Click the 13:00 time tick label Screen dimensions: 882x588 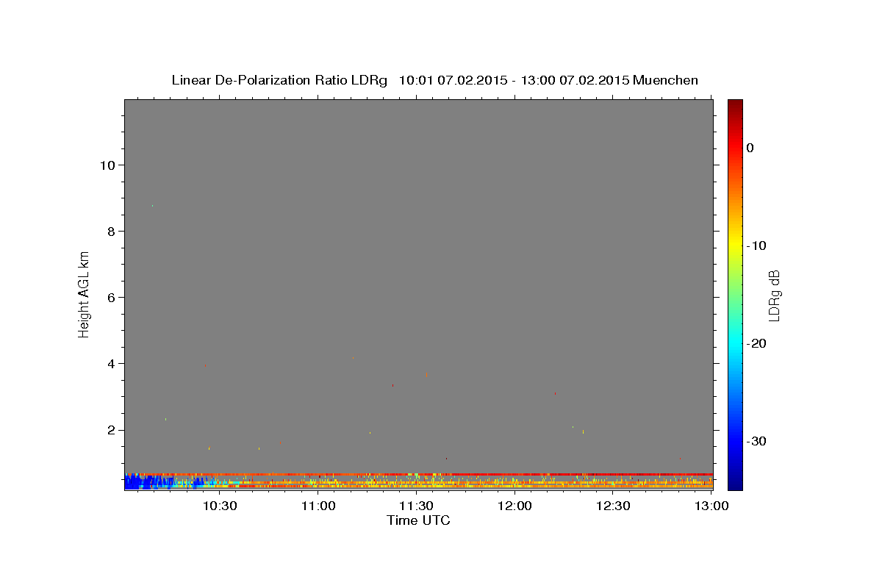pos(711,506)
